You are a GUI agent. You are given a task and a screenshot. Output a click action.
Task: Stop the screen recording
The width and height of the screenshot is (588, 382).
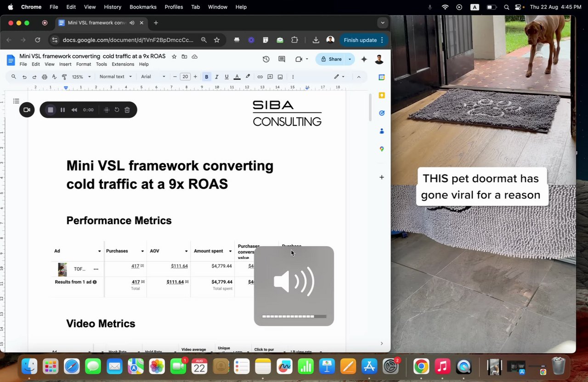pos(51,110)
